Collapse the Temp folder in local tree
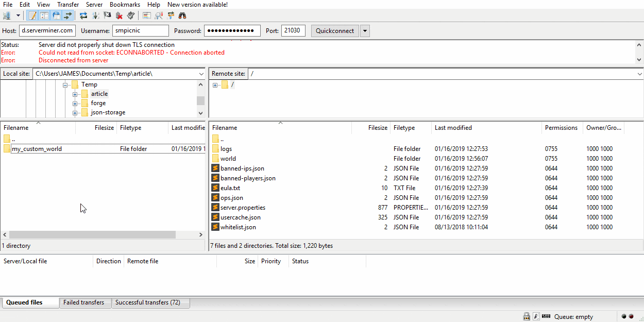The width and height of the screenshot is (644, 322). pos(65,84)
